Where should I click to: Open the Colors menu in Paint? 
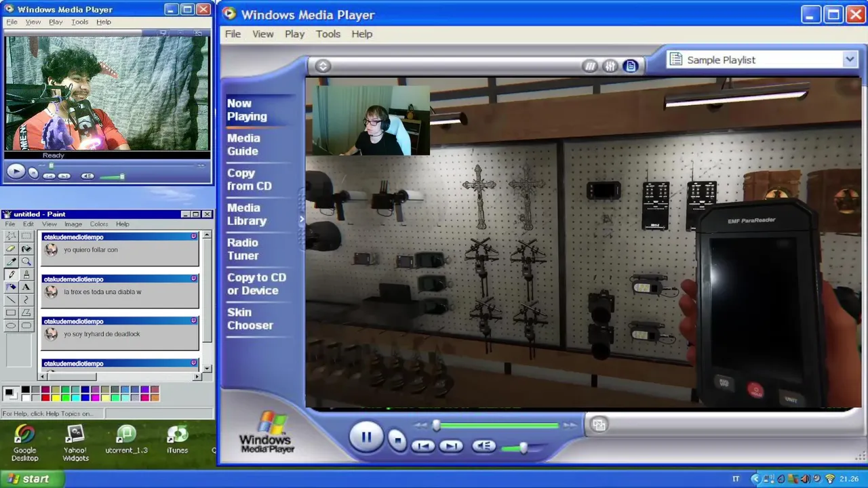(99, 224)
